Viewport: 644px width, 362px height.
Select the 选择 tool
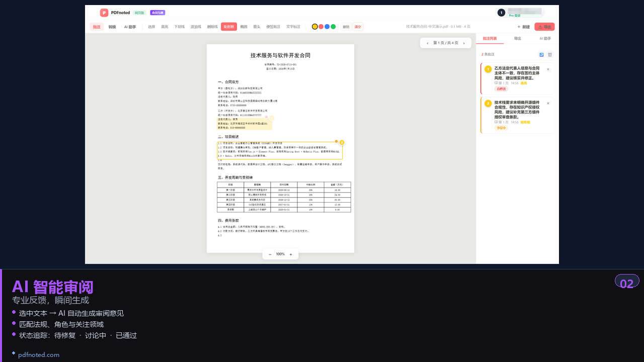pyautogui.click(x=151, y=27)
